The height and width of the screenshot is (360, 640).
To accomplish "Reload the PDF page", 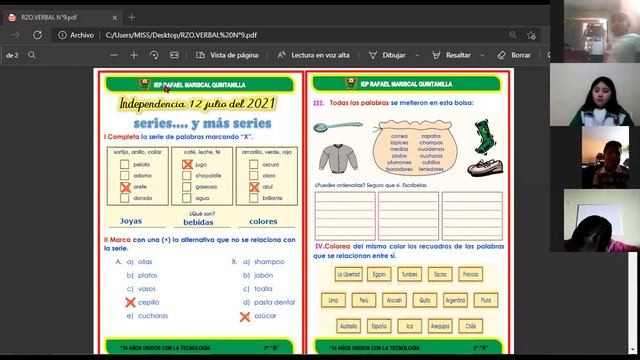I will pos(38,35).
